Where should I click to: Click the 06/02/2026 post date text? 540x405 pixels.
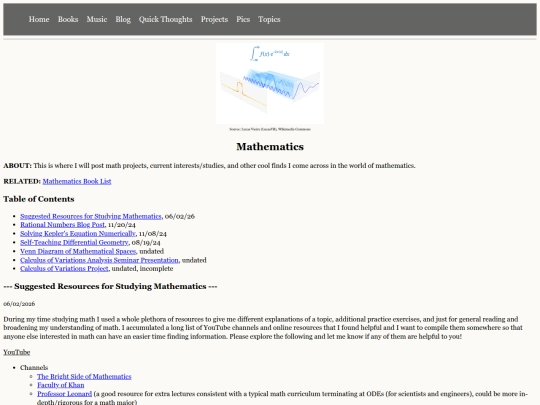tap(19, 304)
